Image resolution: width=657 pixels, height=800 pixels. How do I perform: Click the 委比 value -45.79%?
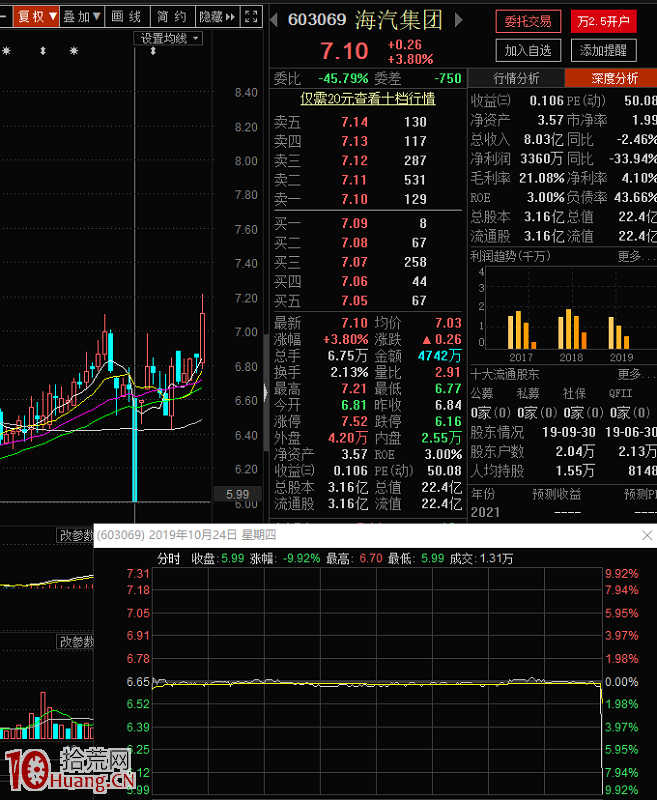(343, 79)
